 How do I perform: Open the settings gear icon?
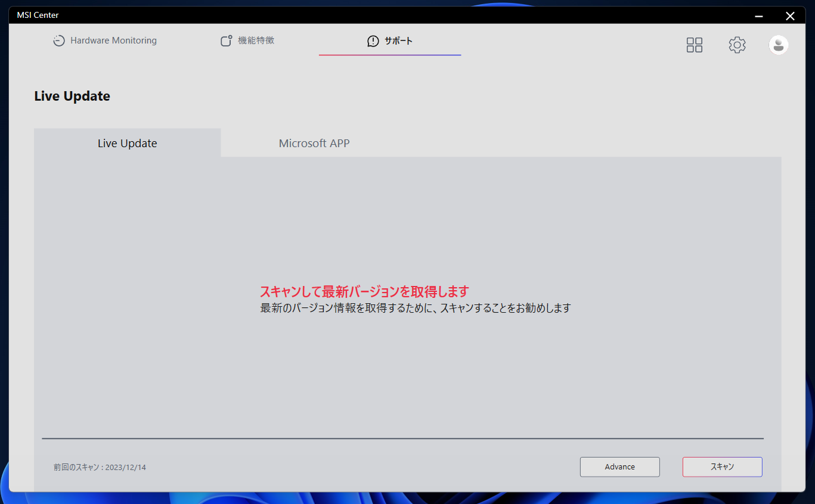[x=737, y=45]
